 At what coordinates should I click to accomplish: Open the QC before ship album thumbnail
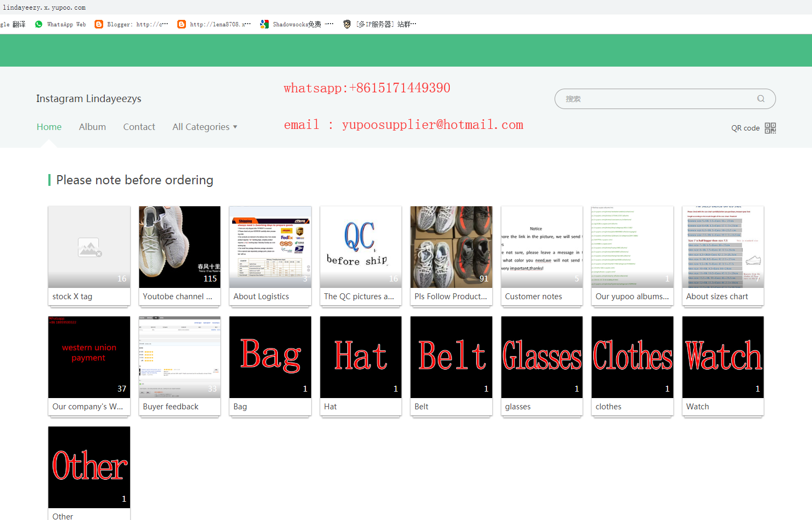click(361, 247)
